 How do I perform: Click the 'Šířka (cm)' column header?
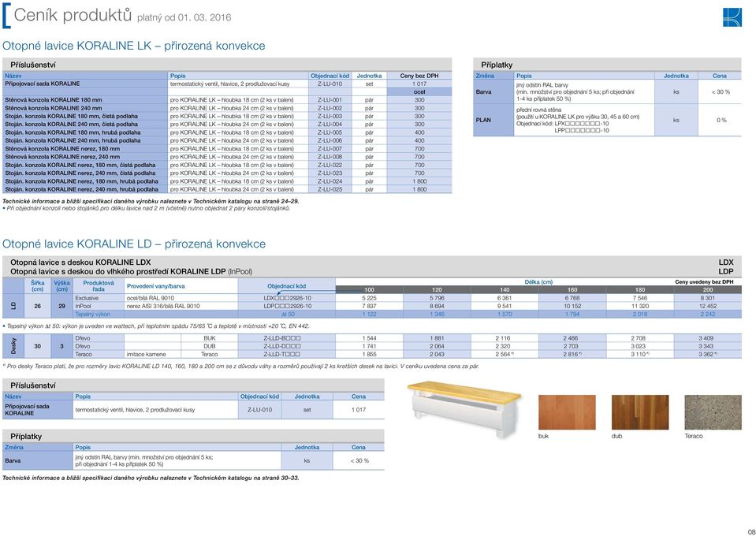coord(37,286)
